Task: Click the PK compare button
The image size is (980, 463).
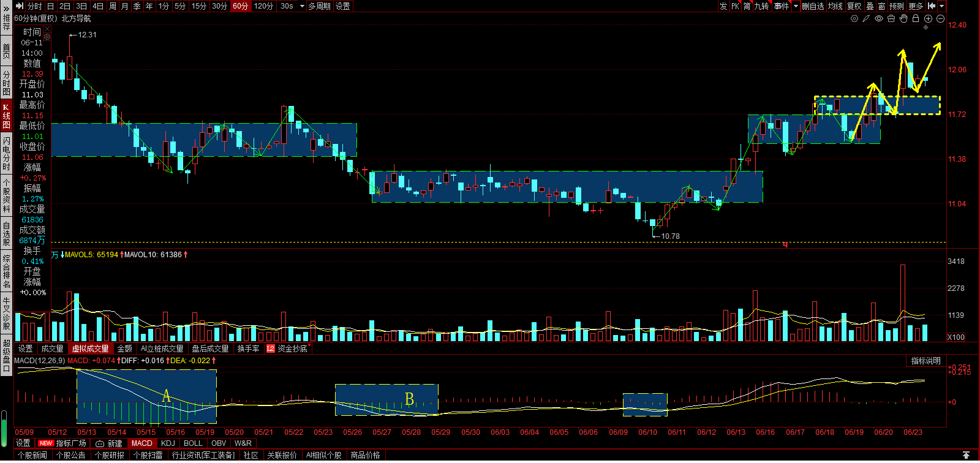Action: [x=735, y=6]
